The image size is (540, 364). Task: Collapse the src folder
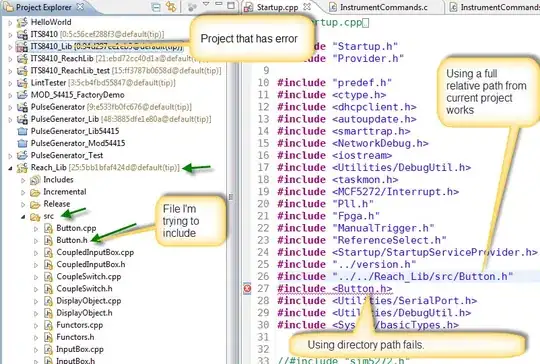point(23,217)
